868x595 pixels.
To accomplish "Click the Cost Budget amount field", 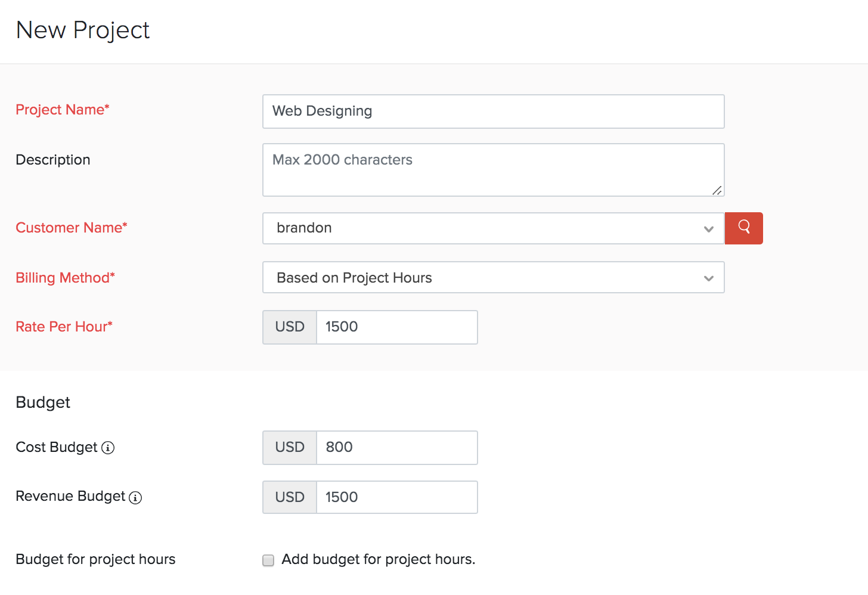I will pos(396,448).
